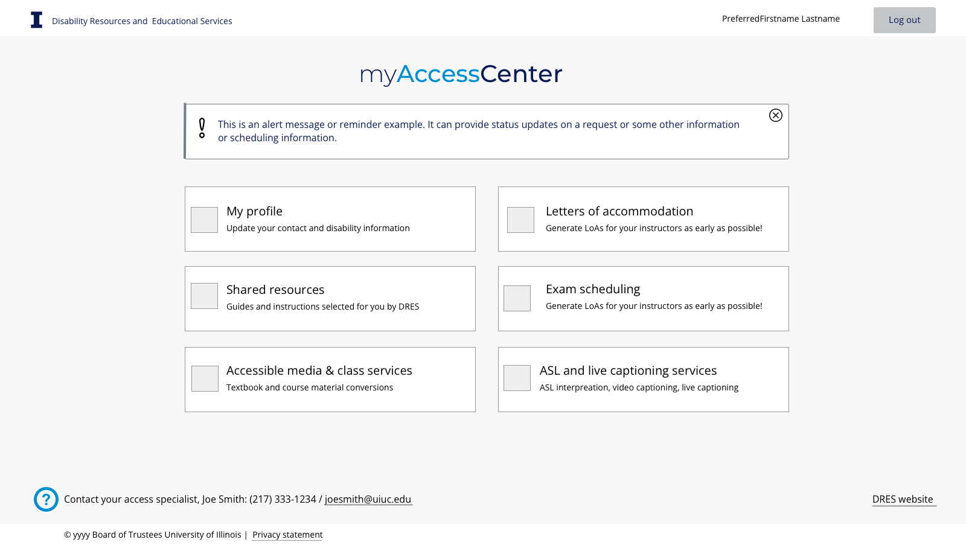Click the exclamation alert icon
The image size is (966, 560).
202,128
